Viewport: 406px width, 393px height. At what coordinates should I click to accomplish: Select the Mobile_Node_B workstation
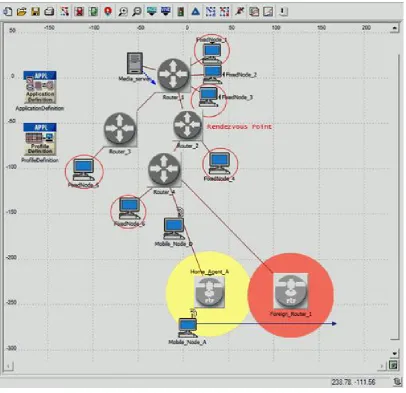pyautogui.click(x=174, y=229)
